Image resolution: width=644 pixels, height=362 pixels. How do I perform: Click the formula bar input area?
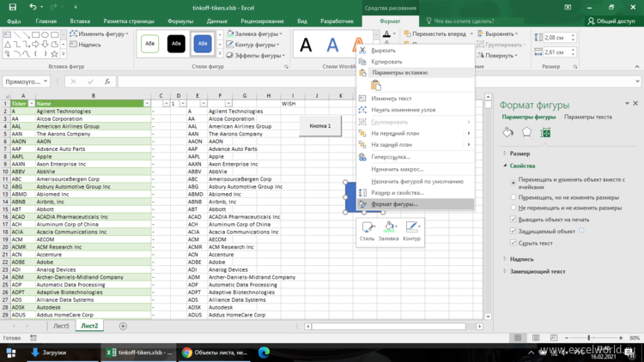coord(375,81)
